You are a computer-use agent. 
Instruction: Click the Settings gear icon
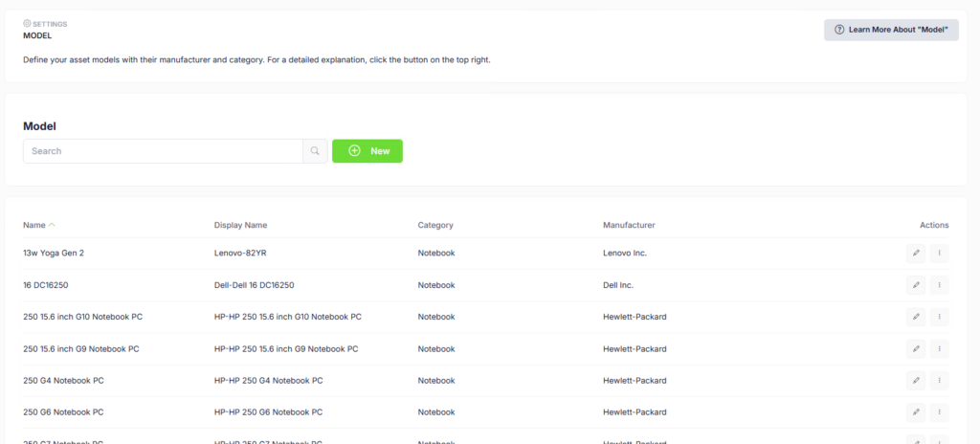point(27,24)
